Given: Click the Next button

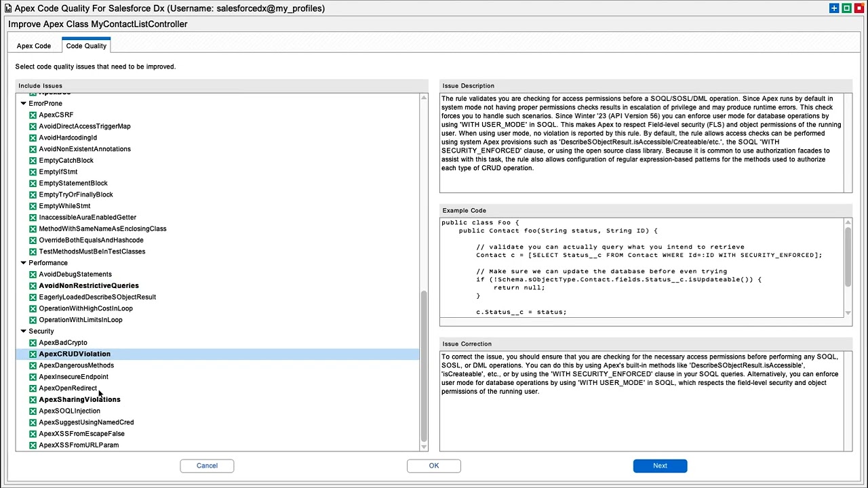Looking at the screenshot, I should [660, 466].
